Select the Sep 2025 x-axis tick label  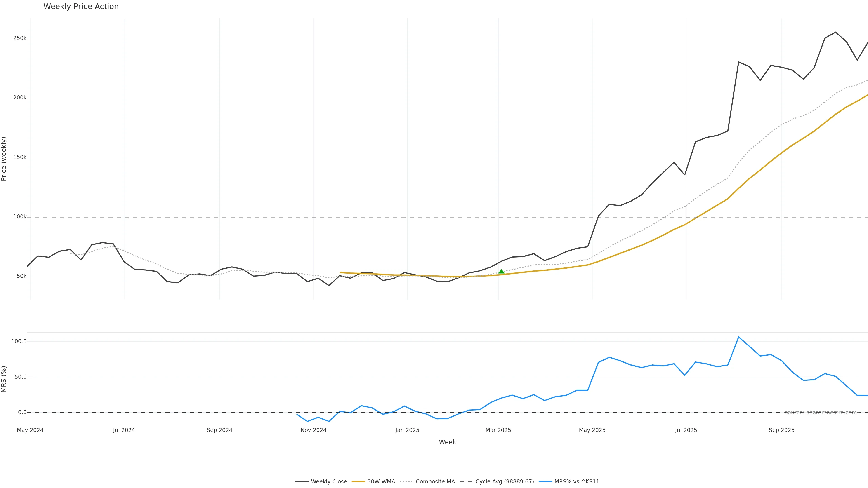point(781,430)
